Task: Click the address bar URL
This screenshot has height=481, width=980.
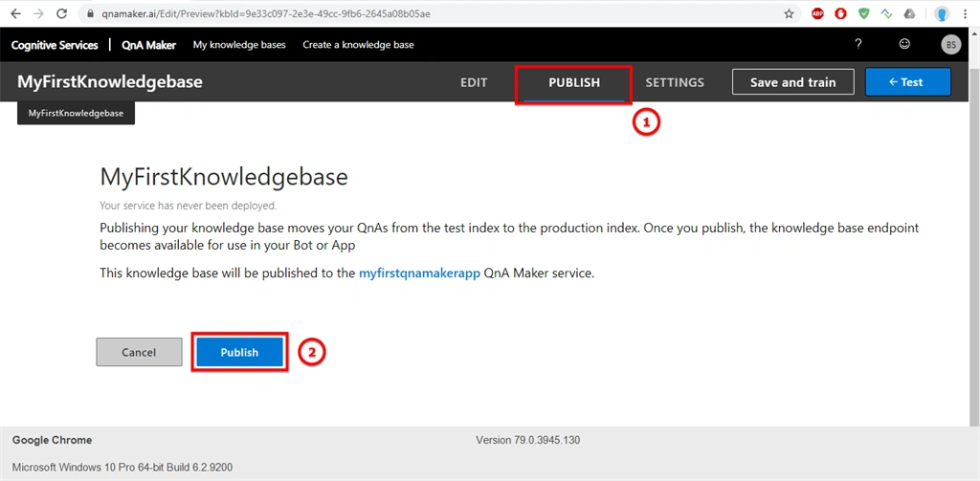Action: point(265,13)
